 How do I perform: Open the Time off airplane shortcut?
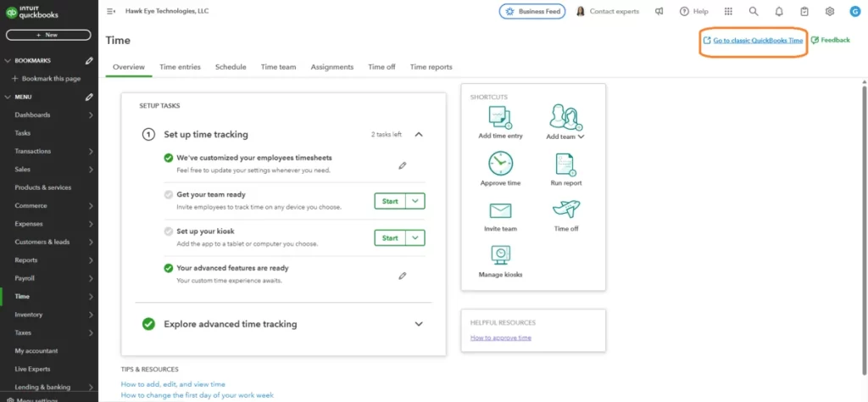tap(565, 209)
